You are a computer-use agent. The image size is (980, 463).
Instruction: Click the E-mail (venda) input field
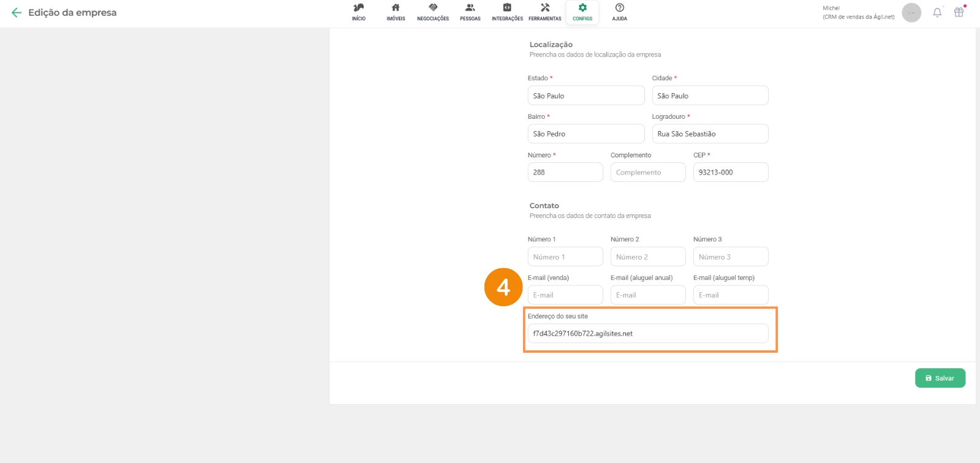pos(565,295)
